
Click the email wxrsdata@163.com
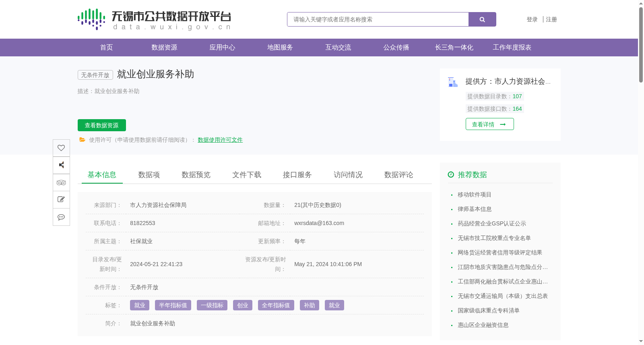[319, 223]
